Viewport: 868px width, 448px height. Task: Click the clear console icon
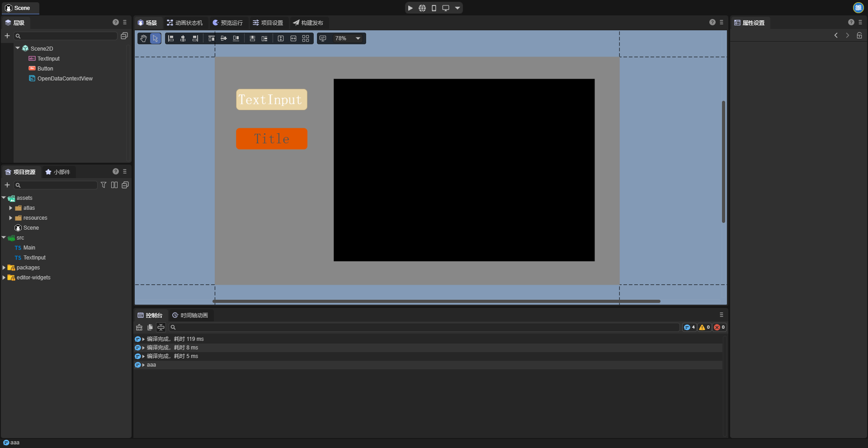click(139, 327)
